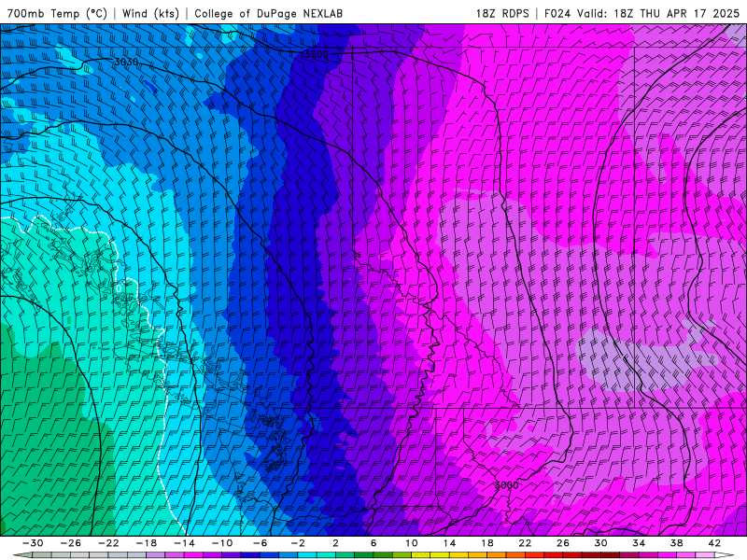Select the upper "3000" contour label
This screenshot has height=560, width=747.
[317, 54]
